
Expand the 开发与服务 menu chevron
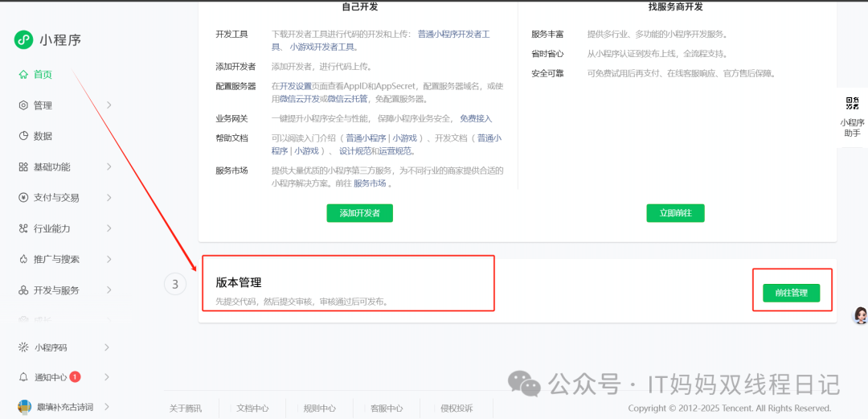108,290
